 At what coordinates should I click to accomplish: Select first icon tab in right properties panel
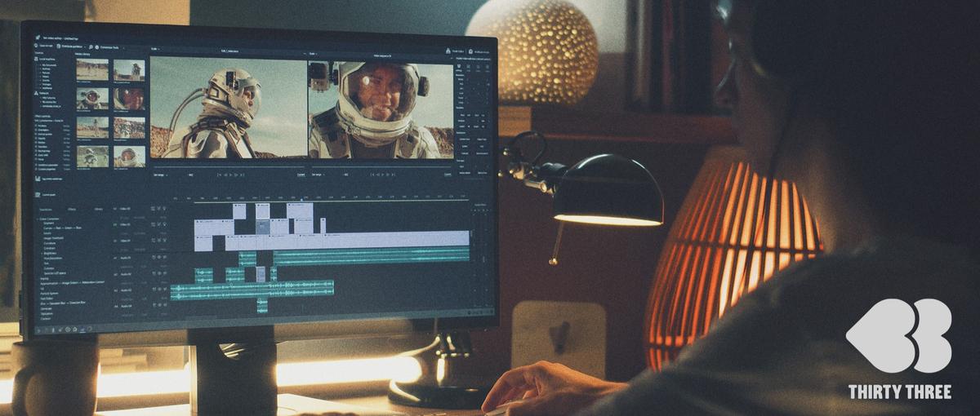click(459, 66)
